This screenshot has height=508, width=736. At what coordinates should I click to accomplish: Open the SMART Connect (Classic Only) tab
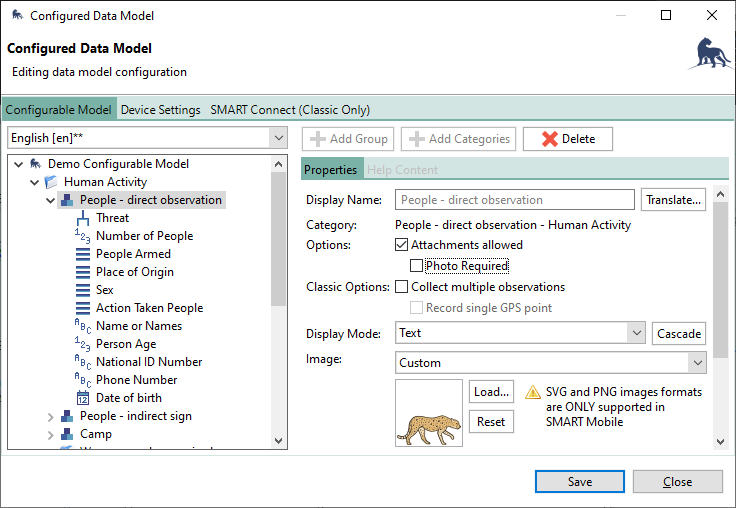[290, 110]
